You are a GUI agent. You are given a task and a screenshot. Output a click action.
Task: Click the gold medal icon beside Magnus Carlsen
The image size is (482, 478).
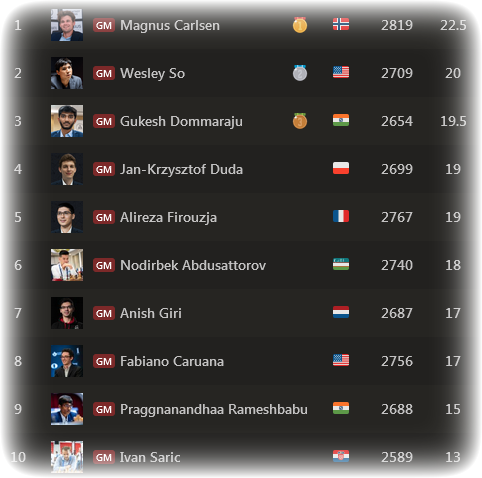pos(300,25)
